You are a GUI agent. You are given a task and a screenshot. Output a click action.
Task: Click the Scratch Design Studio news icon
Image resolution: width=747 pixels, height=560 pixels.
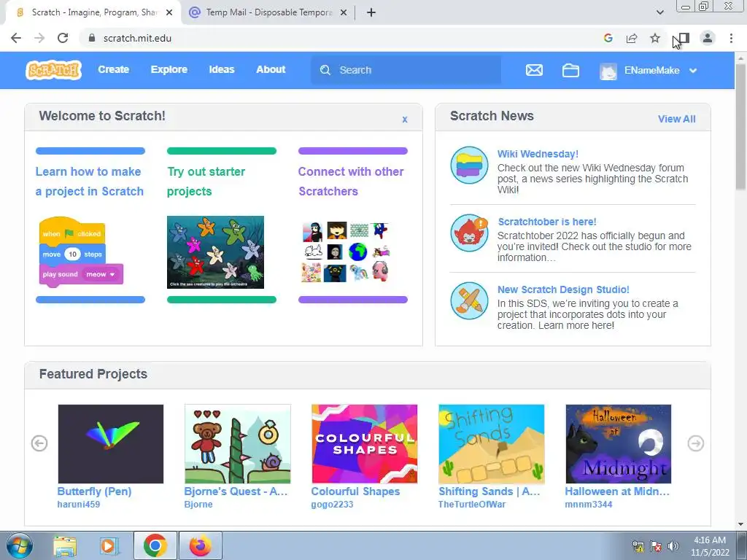tap(469, 300)
